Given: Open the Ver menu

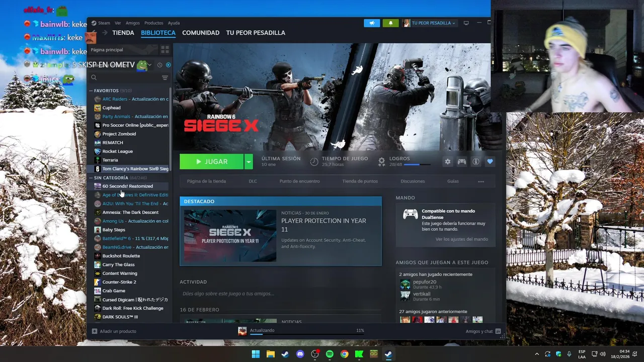Looking at the screenshot, I should tap(118, 23).
